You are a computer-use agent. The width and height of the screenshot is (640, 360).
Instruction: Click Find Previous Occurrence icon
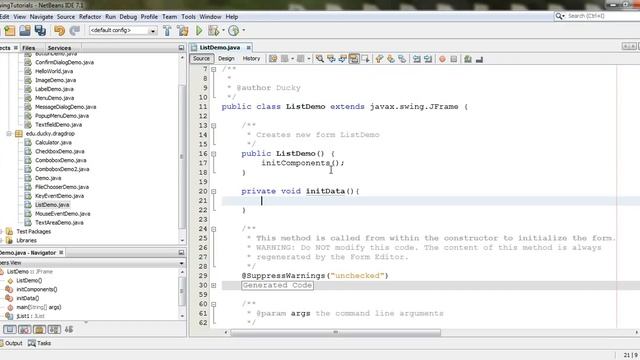tap(331, 59)
